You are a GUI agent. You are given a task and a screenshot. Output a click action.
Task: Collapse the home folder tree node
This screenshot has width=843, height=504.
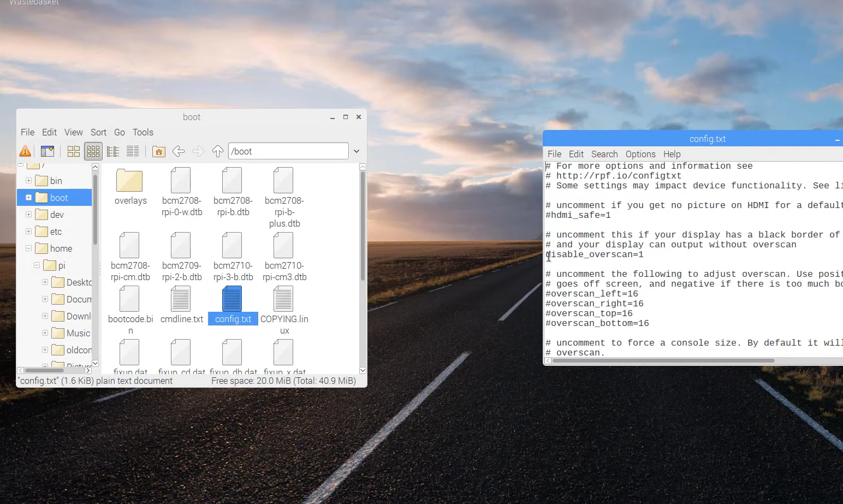tap(28, 248)
